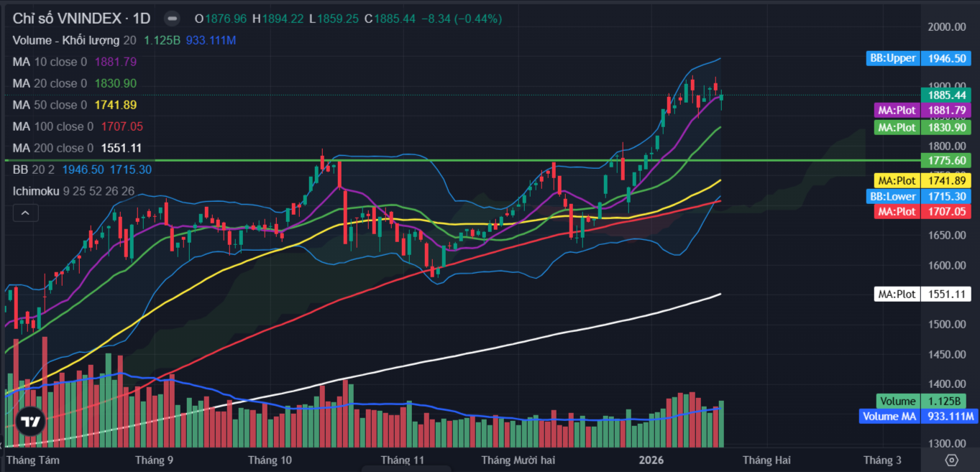
Task: Select the MA 200 close indicator legend
Action: tap(52, 148)
